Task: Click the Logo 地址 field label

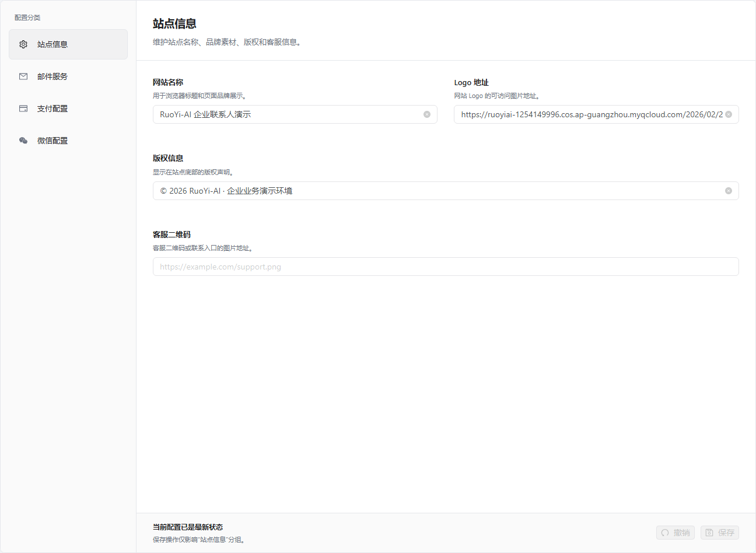Action: click(x=471, y=82)
